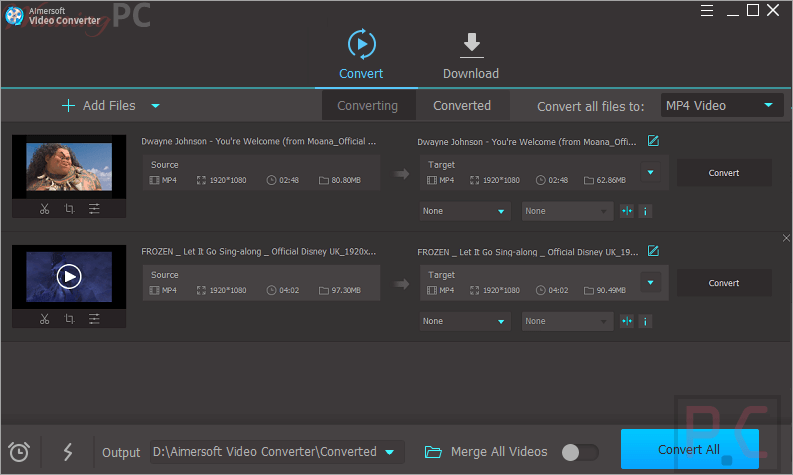
Task: Open the hamburger menu icon
Action: pos(707,11)
